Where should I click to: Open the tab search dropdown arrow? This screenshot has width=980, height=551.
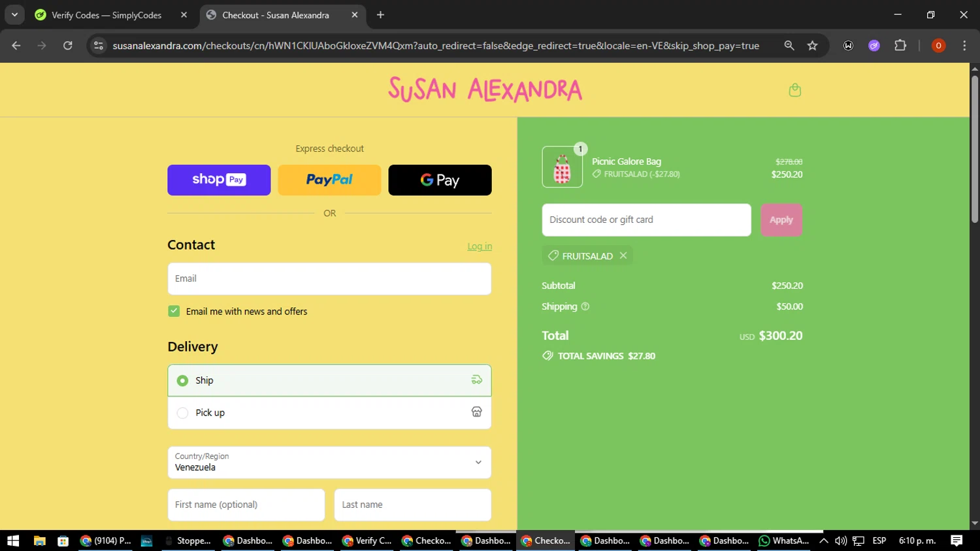[14, 15]
